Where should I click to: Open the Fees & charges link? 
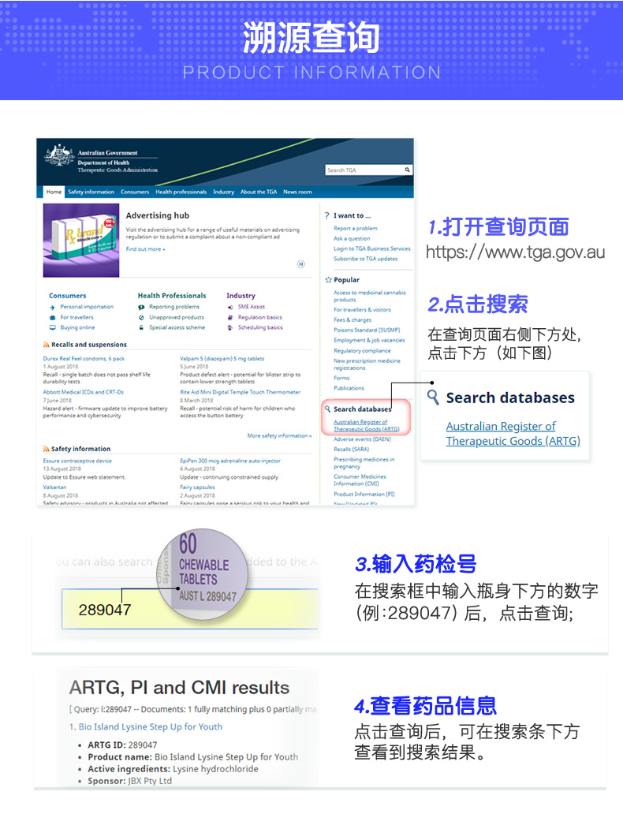[x=353, y=319]
